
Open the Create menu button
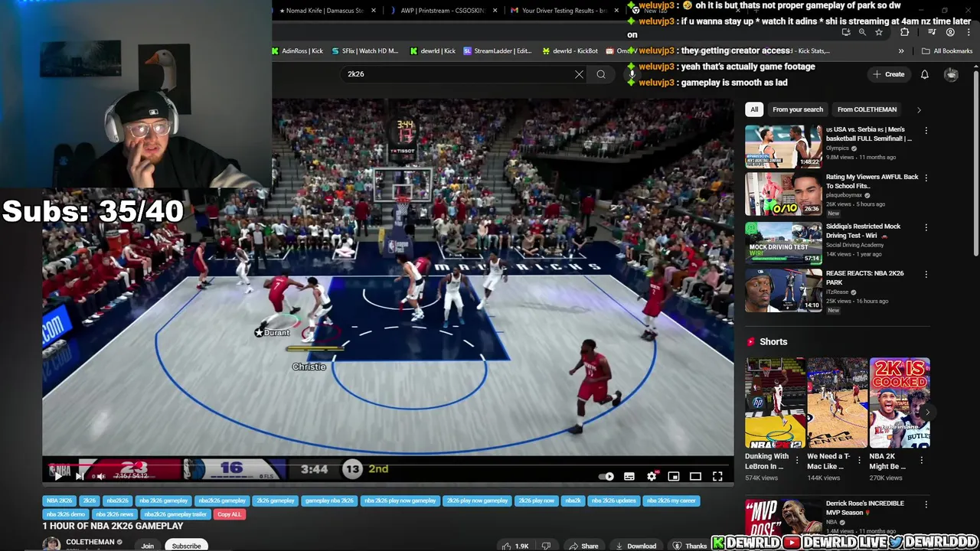coord(888,74)
